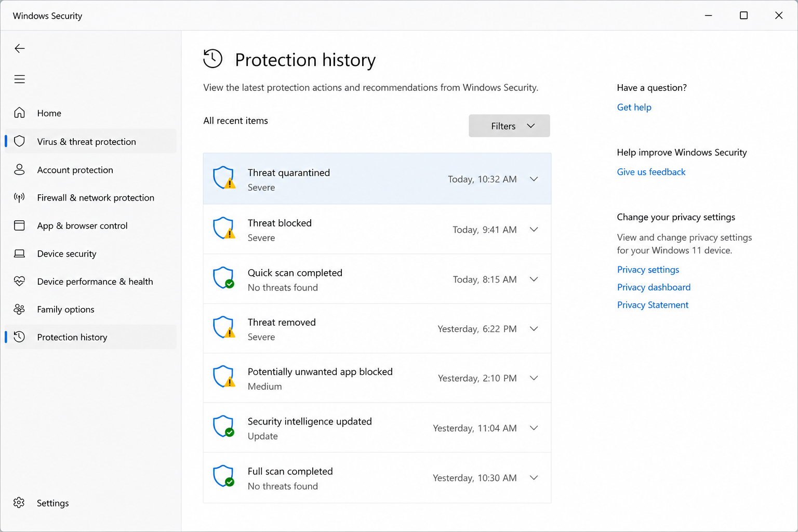Click the green check shield on Full scan completed
This screenshot has width=798, height=532.
224,476
